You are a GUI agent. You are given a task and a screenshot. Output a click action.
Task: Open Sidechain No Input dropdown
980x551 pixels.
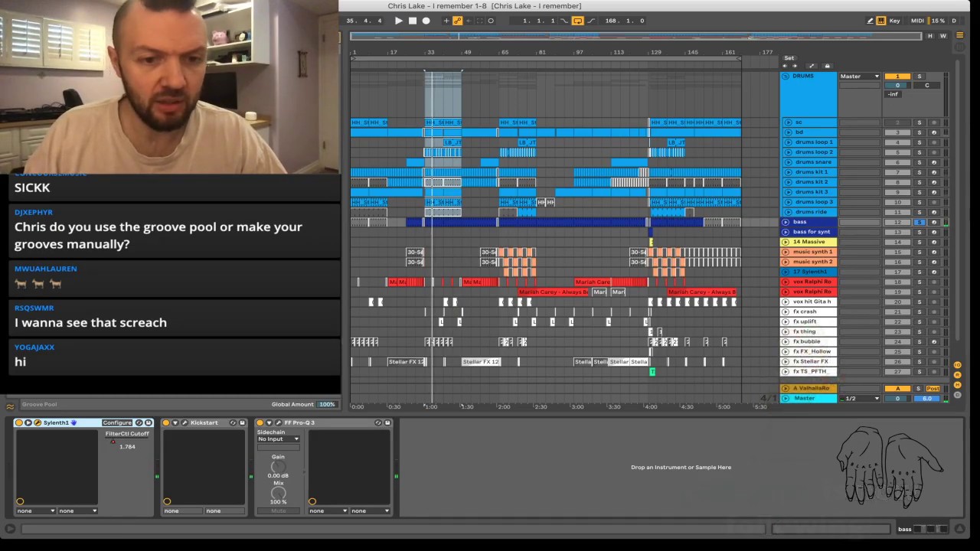278,439
